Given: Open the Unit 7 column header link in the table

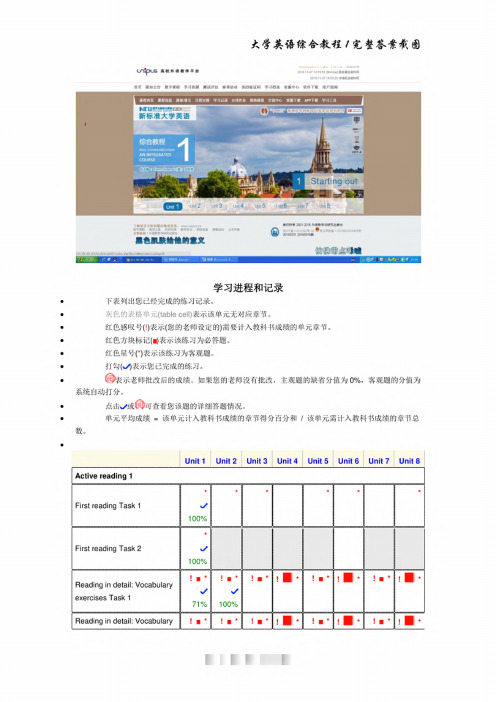Looking at the screenshot, I should click(379, 461).
